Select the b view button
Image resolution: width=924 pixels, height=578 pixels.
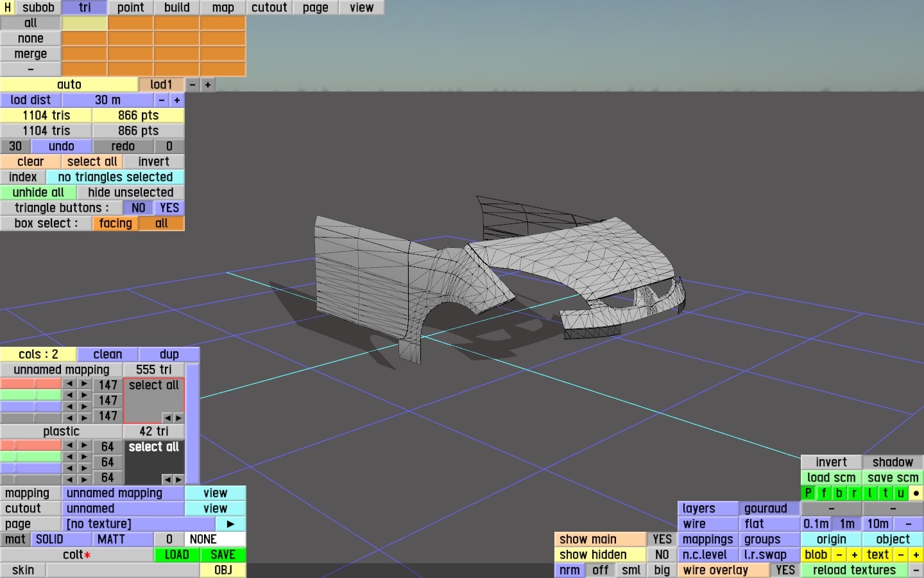click(x=839, y=493)
